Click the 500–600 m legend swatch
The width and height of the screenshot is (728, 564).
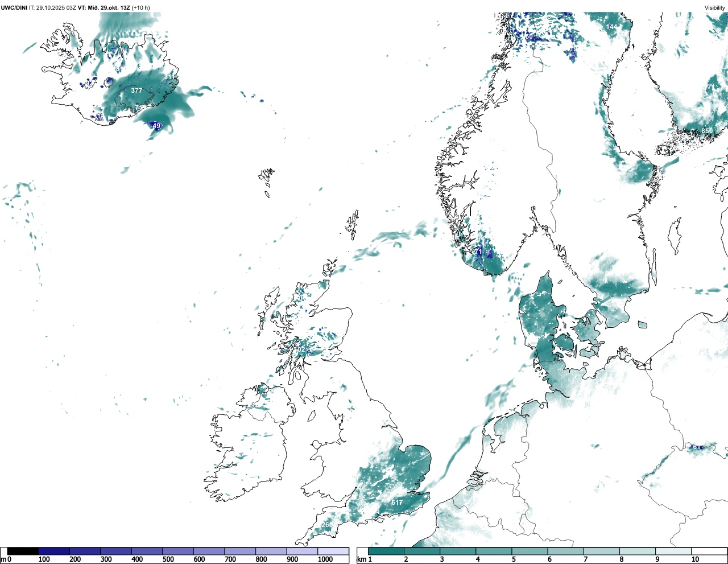(178, 551)
